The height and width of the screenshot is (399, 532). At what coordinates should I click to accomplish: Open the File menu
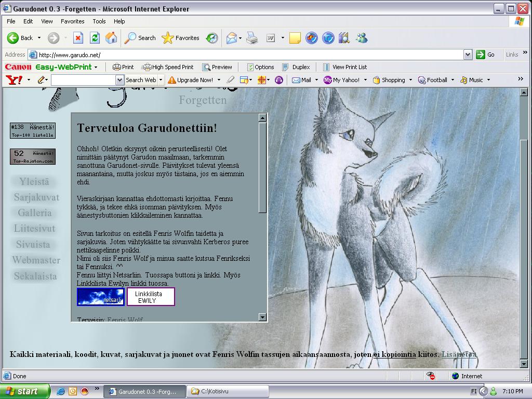(x=11, y=21)
